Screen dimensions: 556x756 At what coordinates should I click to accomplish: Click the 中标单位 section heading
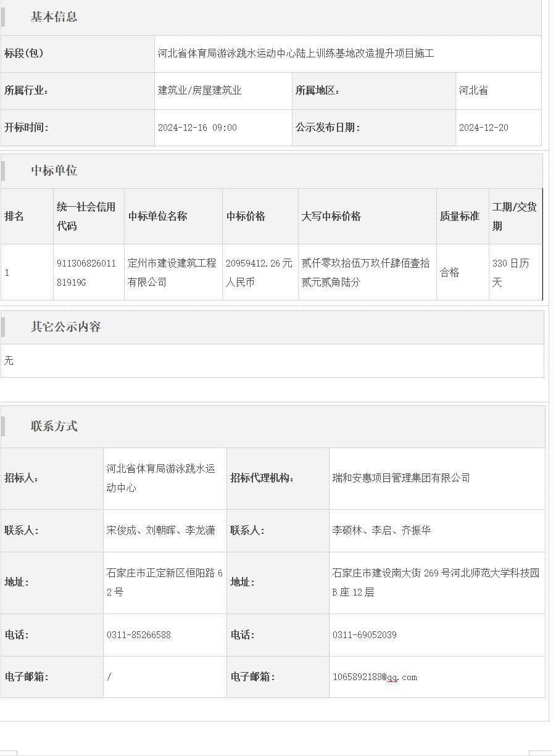coord(54,171)
